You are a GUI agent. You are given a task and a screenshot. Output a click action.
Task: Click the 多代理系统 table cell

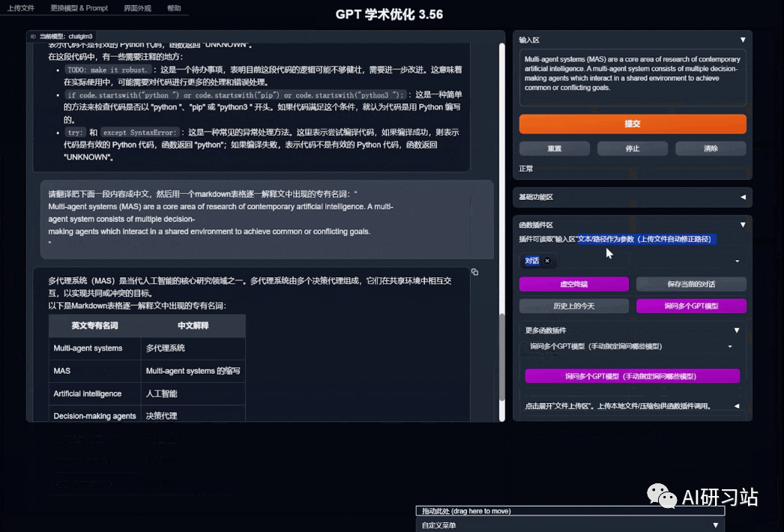[193, 348]
